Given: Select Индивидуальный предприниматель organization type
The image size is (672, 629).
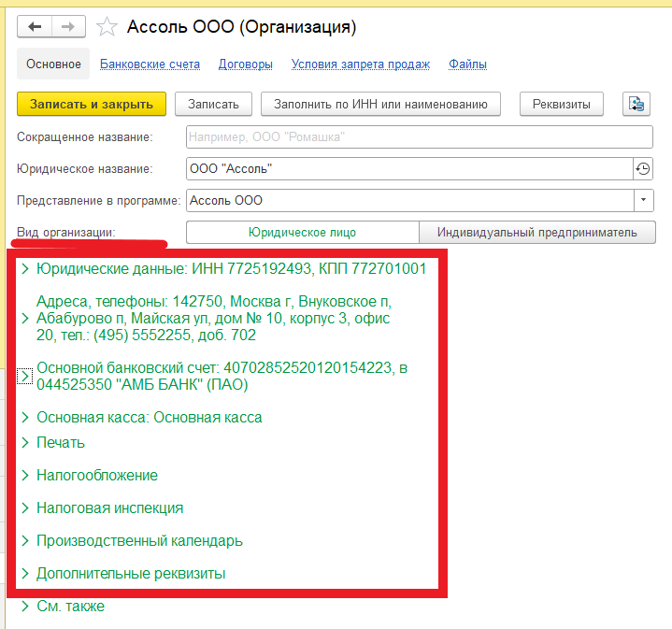Looking at the screenshot, I should [537, 232].
